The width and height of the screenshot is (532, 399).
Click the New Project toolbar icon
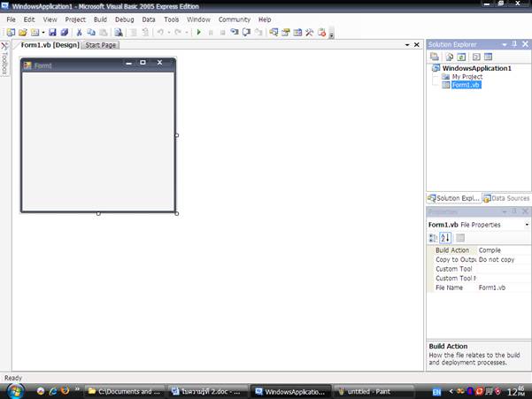11,32
